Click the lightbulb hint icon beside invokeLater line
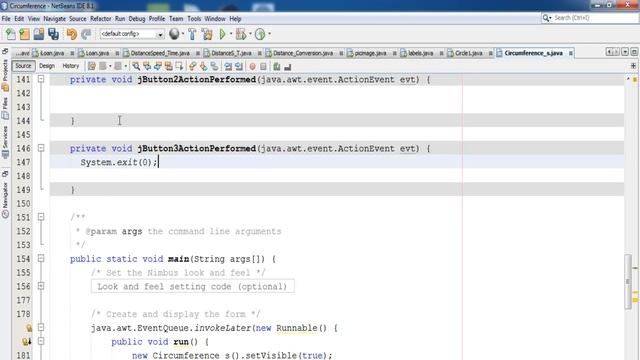Image resolution: width=640 pixels, height=360 pixels. coord(29,328)
